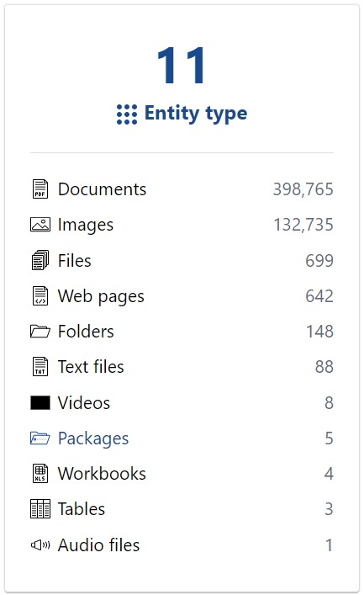Image resolution: width=364 pixels, height=595 pixels.
Task: Click the count 148
Action: (319, 332)
